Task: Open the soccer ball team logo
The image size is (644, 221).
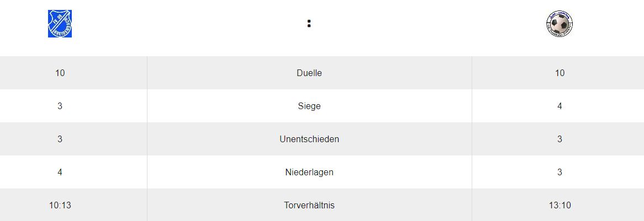Action: pos(559,24)
